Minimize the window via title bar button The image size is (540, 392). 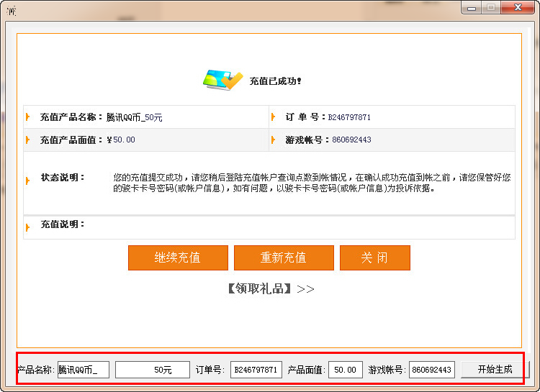click(x=472, y=8)
